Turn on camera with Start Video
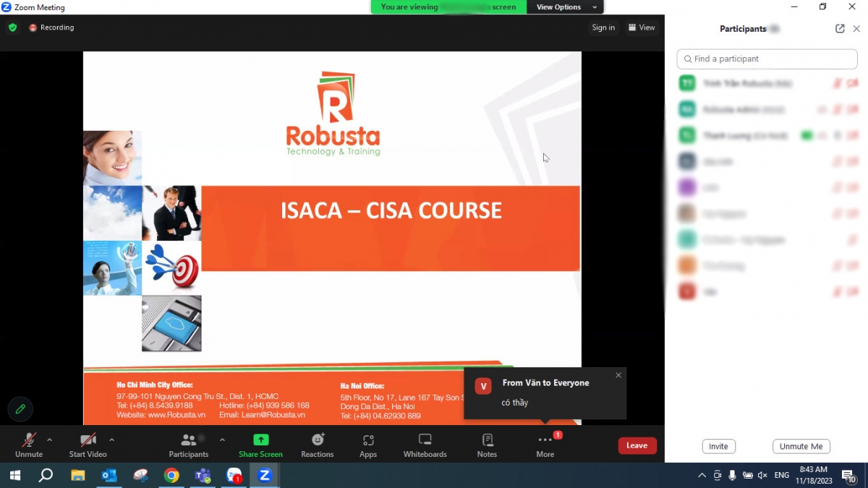This screenshot has height=488, width=868. click(88, 444)
